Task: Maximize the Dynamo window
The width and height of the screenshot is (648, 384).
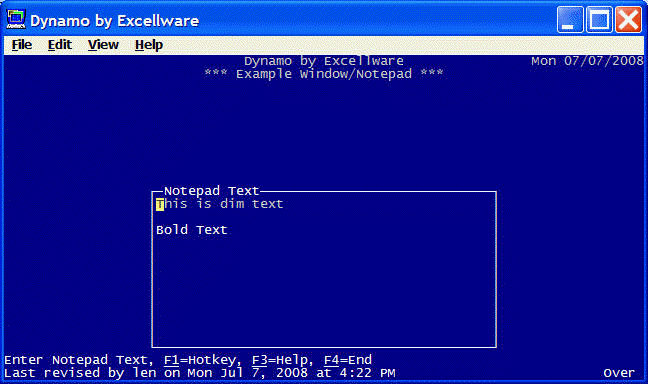Action: [x=599, y=19]
